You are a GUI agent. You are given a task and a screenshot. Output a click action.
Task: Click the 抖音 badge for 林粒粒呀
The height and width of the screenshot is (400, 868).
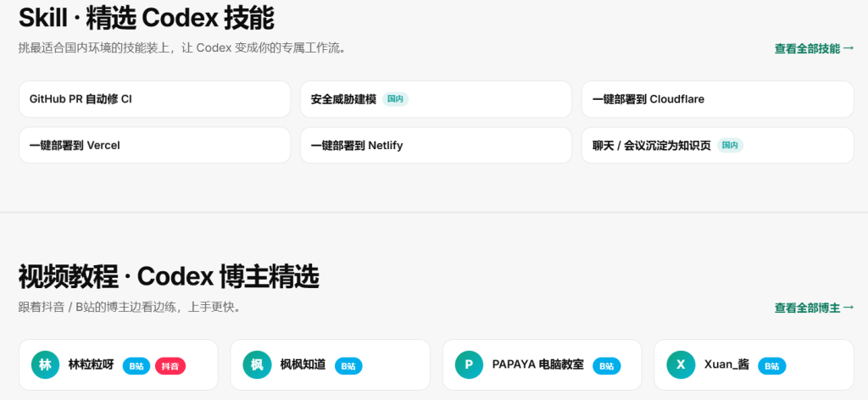point(170,366)
